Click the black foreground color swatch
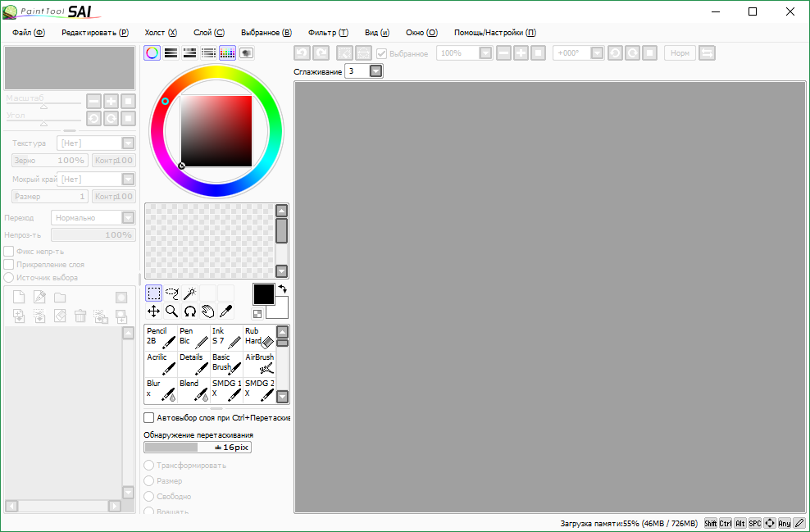Viewport: 810px width, 532px height. tap(263, 294)
